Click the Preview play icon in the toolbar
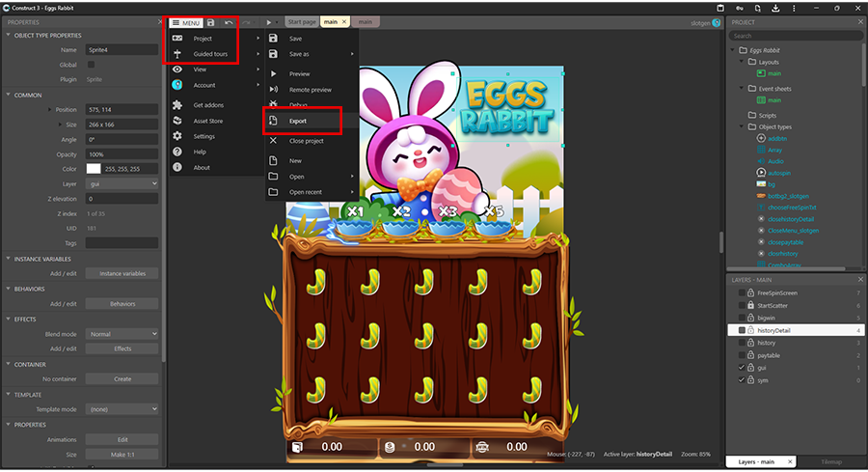Image resolution: width=868 pixels, height=472 pixels. pyautogui.click(x=269, y=22)
